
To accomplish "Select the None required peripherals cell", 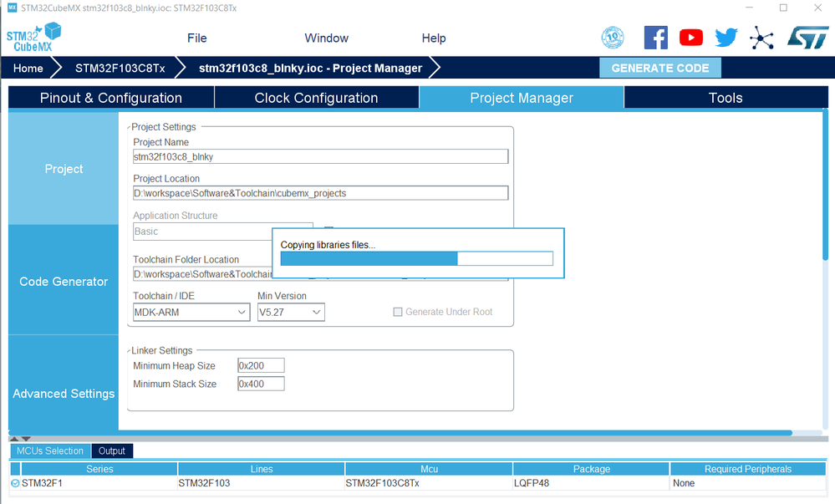I will [748, 483].
